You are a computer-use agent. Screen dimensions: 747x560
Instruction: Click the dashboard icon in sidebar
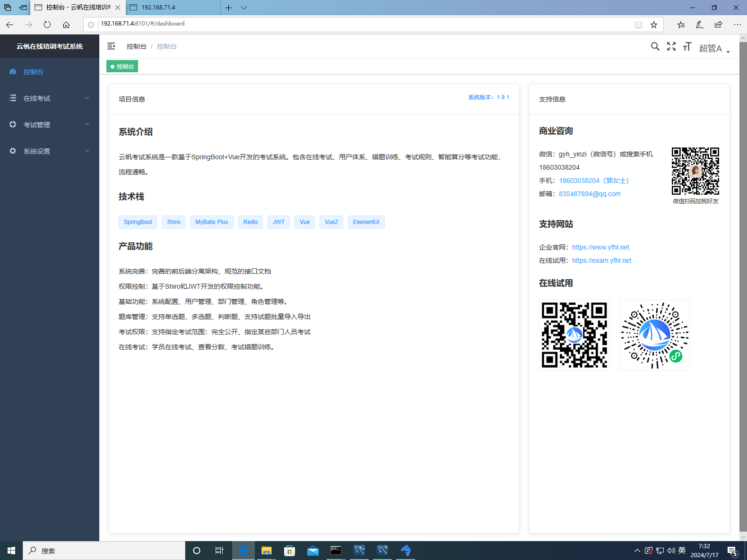(x=13, y=72)
